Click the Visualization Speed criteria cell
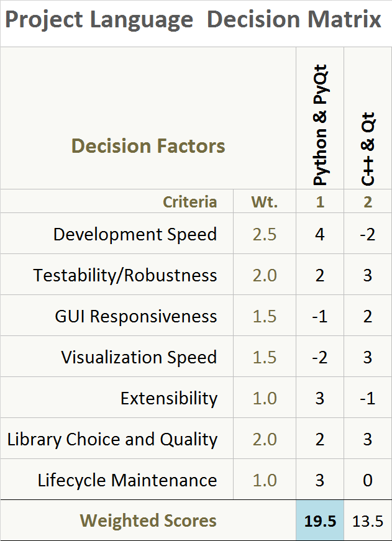Screen dimensions: 392x541 coord(139,357)
